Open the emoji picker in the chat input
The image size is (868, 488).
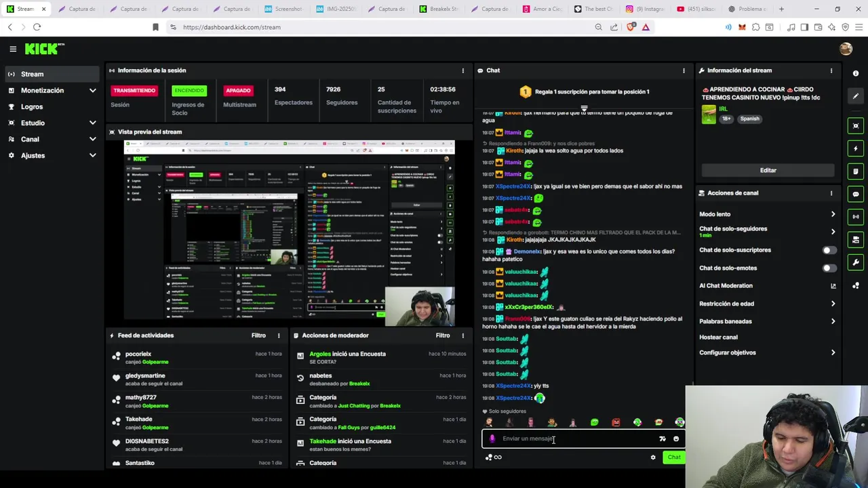[x=676, y=439]
